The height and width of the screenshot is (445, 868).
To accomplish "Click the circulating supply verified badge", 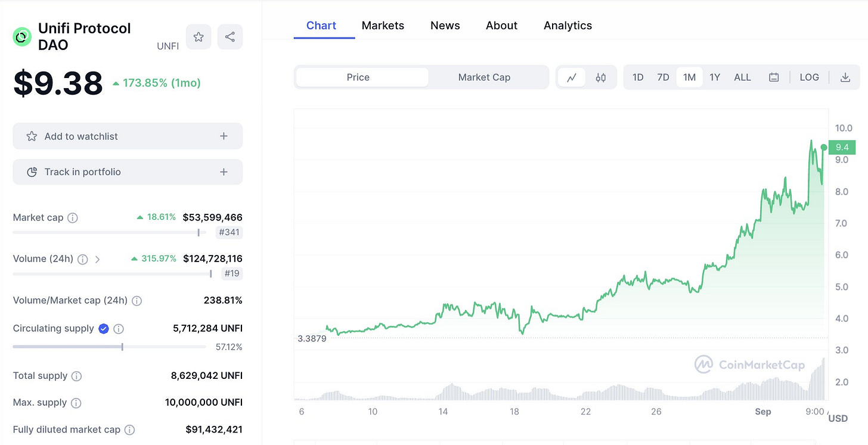I will tap(104, 329).
